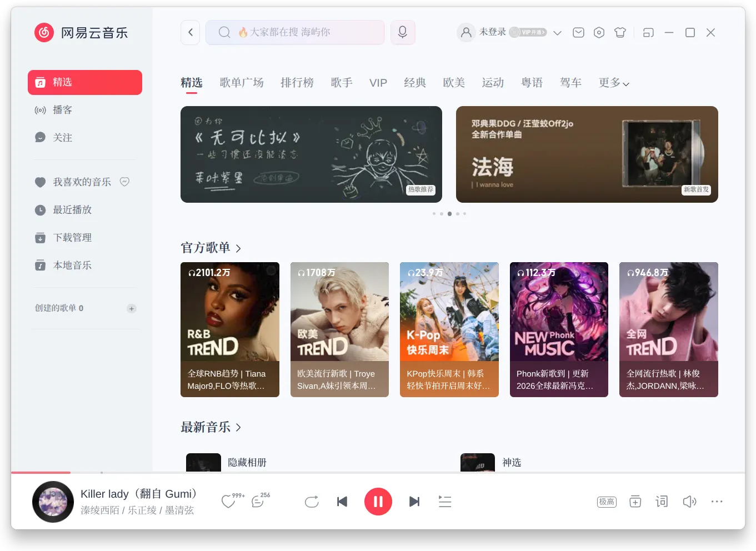This screenshot has height=551, width=756.
Task: Open 我喜欢的音乐 in the sidebar
Action: point(85,182)
